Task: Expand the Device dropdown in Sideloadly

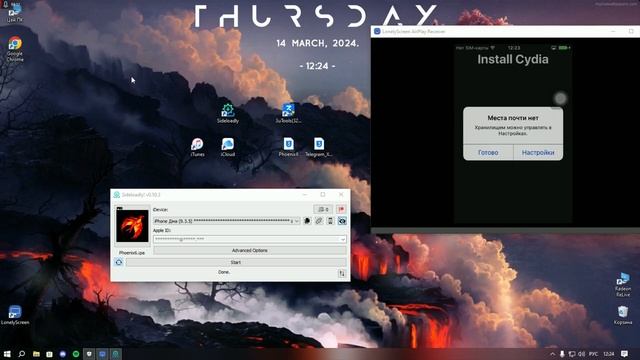Action: [297, 221]
